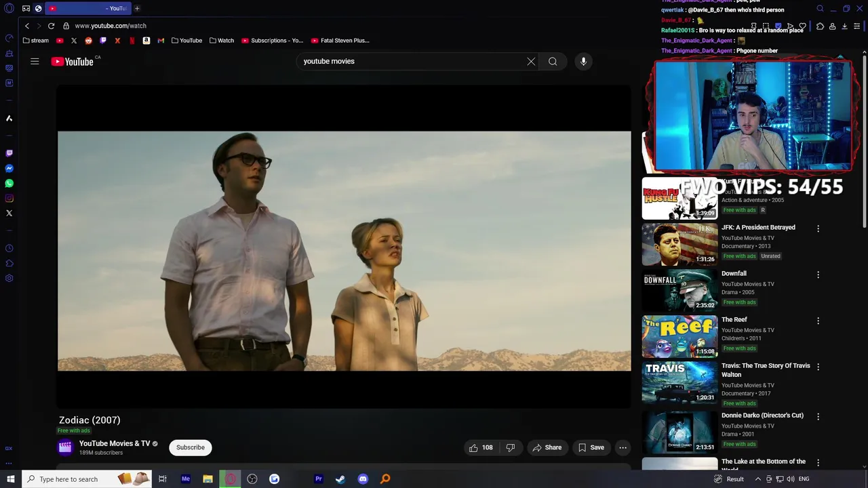Open Windows Start menu
868x488 pixels.
point(10,479)
